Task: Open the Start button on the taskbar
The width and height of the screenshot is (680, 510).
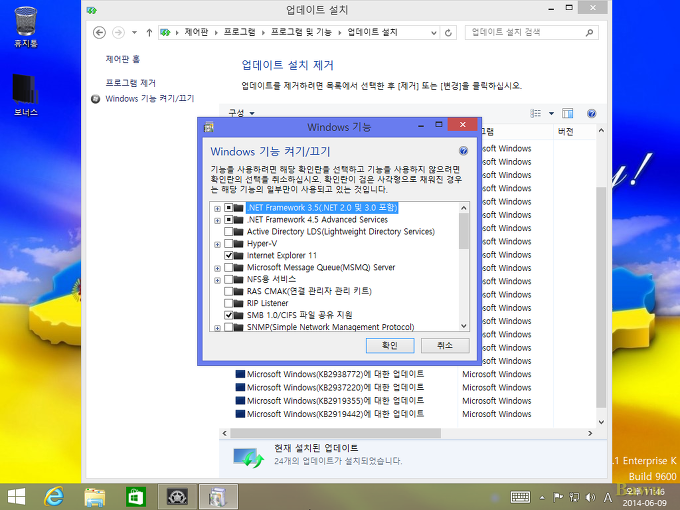Action: coord(16,497)
